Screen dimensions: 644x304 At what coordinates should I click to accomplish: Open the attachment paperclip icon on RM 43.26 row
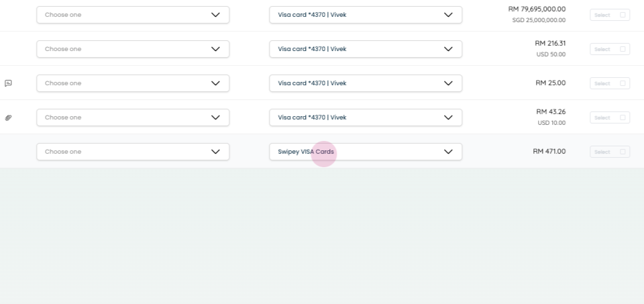coord(8,118)
